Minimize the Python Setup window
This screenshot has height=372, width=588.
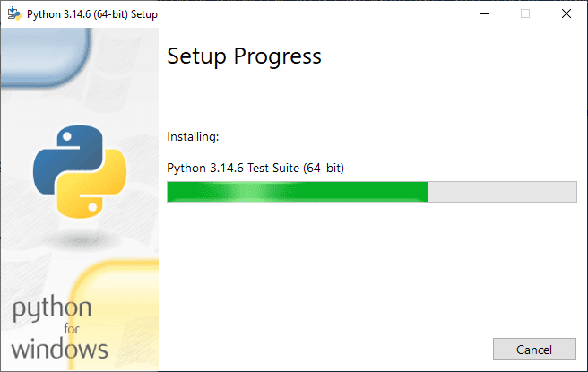coord(485,13)
